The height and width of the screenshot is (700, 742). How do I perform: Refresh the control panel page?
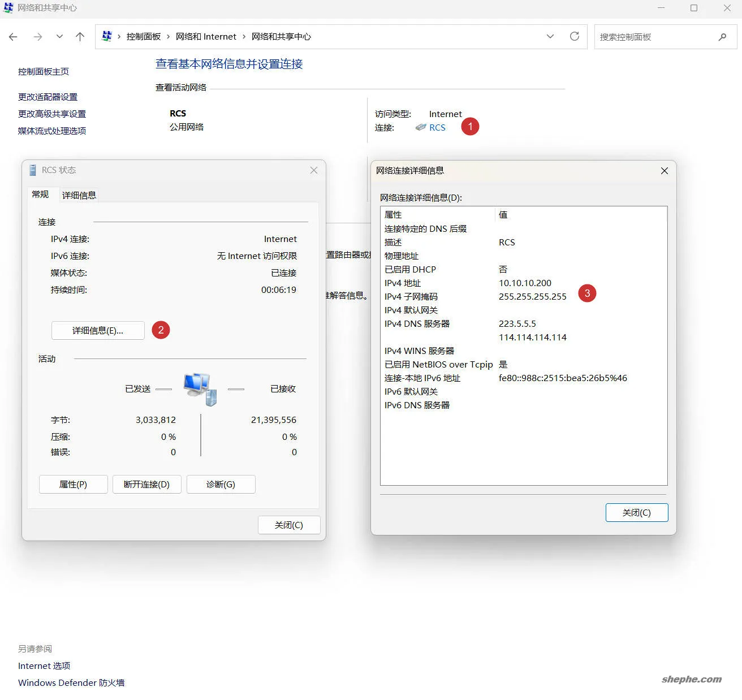[574, 37]
